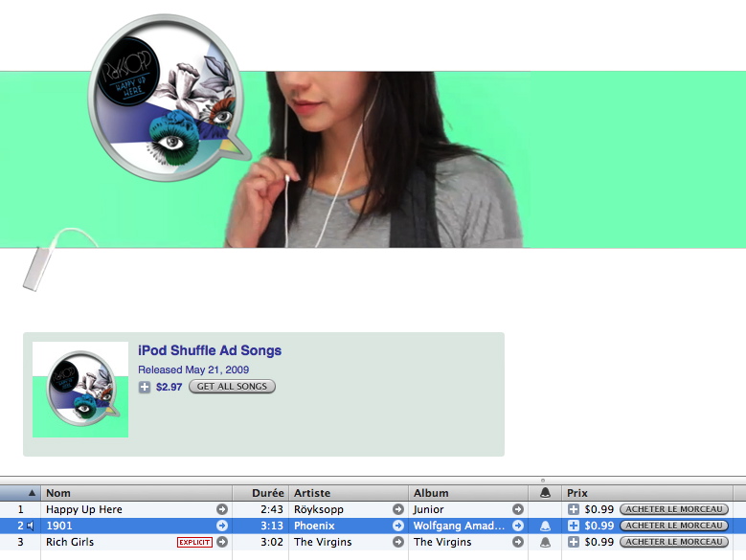The height and width of the screenshot is (560, 746).
Task: Click $0.99 price in Happy Up Here row
Action: 599,509
